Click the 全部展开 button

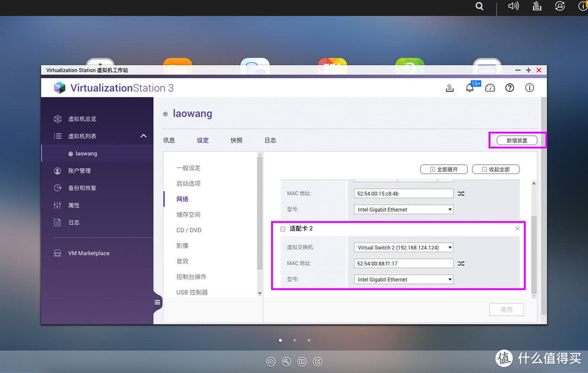444,169
